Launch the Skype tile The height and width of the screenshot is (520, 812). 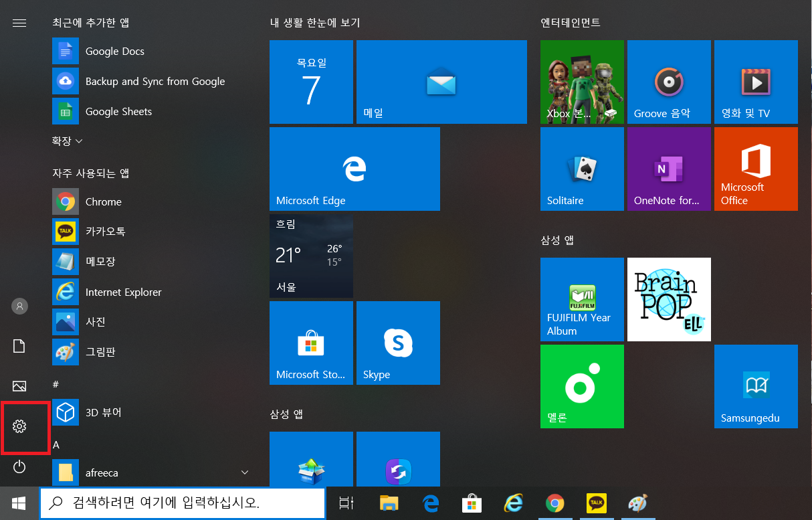(x=398, y=343)
